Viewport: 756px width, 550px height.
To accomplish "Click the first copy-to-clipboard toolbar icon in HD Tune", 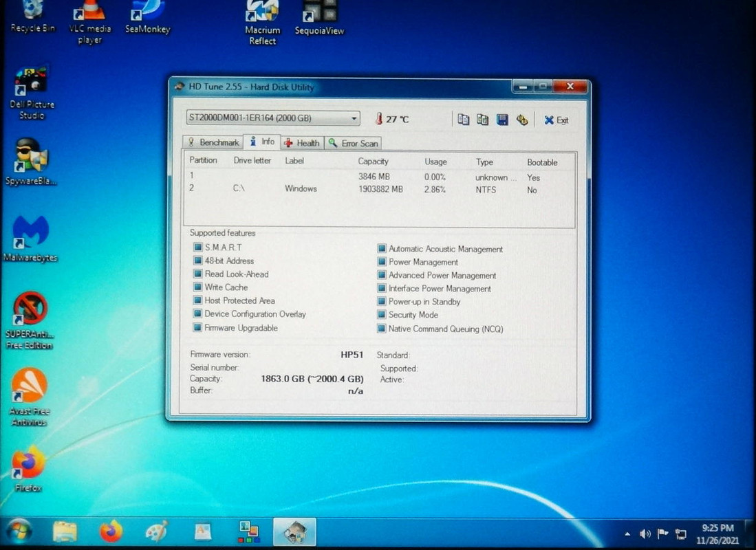I will point(464,119).
